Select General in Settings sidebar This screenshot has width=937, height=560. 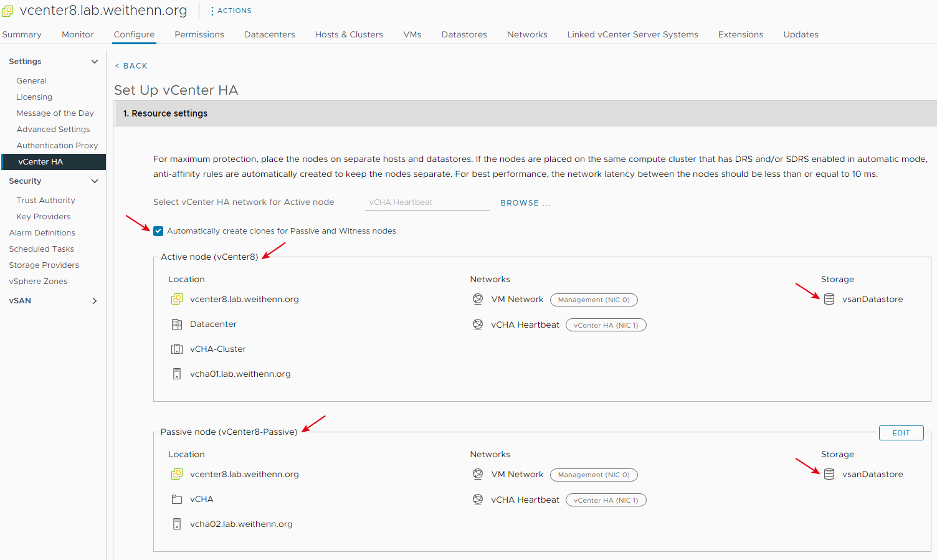[x=31, y=80]
